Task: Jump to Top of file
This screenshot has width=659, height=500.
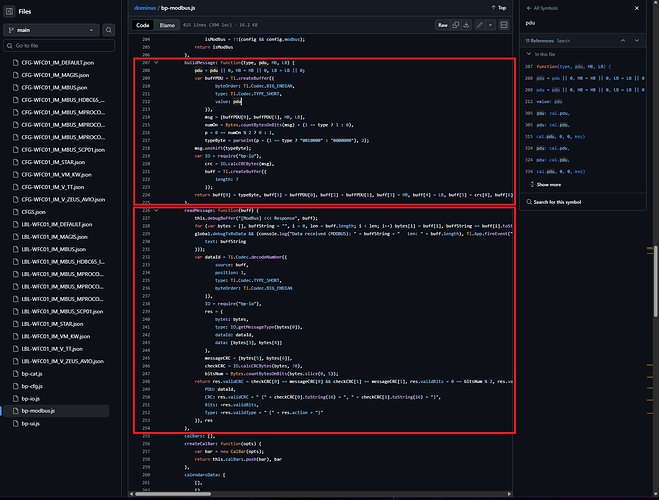Action: click(x=500, y=7)
